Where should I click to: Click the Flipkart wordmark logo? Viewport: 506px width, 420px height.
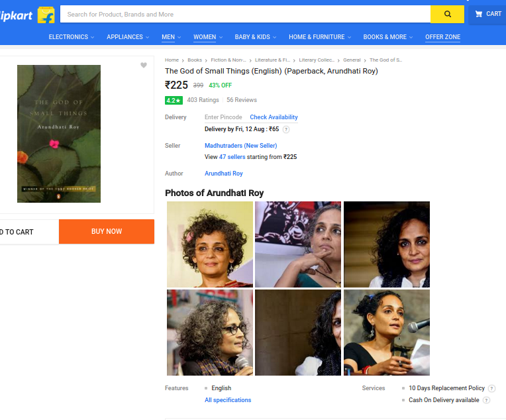tap(16, 15)
